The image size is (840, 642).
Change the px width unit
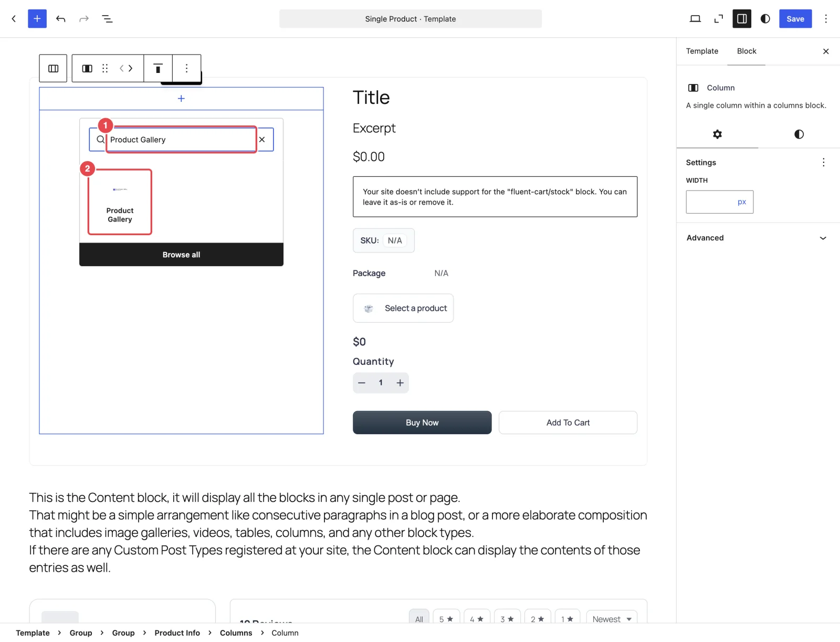pos(741,202)
